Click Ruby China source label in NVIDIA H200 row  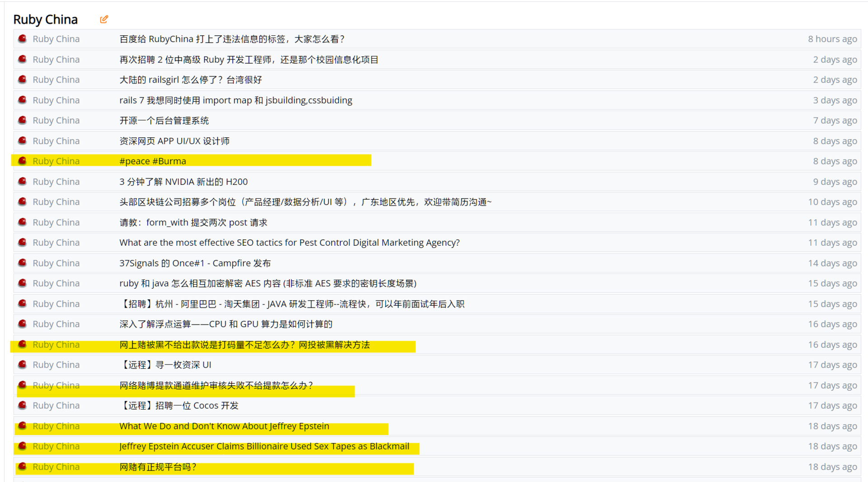click(x=56, y=181)
